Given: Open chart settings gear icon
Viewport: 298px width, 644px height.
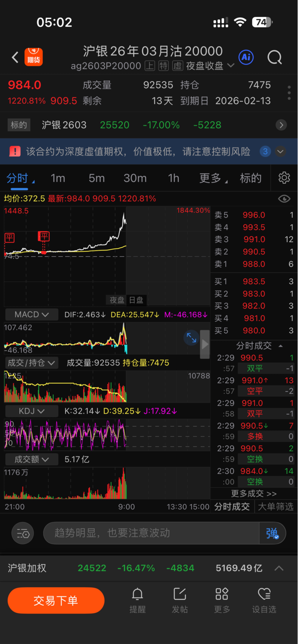Looking at the screenshot, I should pos(284,178).
